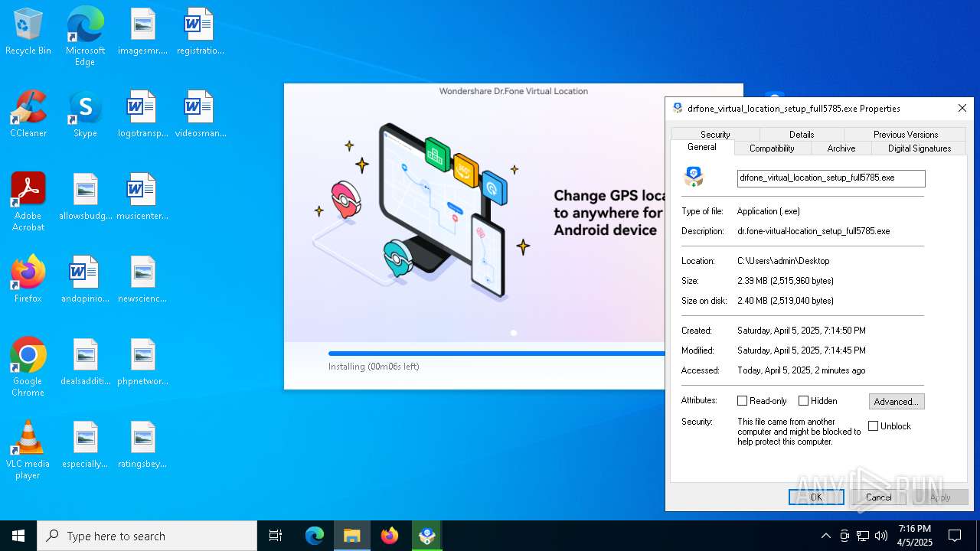
Task: Select the General tab
Action: [702, 147]
